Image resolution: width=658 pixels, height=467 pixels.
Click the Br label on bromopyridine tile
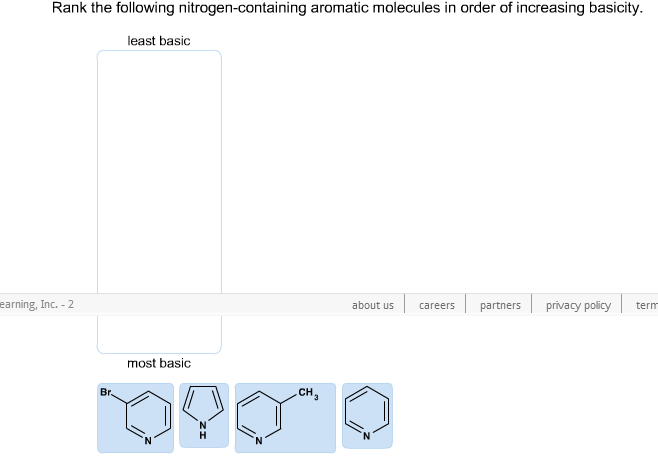[105, 392]
